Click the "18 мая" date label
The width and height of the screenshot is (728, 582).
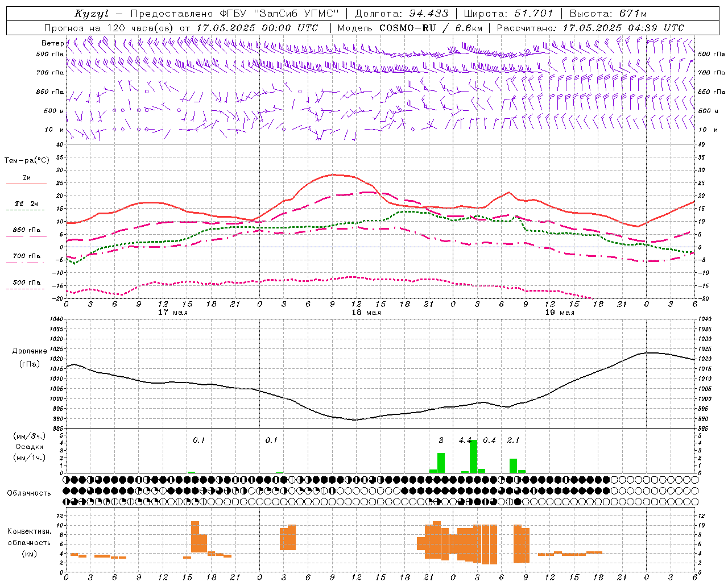[x=366, y=312]
